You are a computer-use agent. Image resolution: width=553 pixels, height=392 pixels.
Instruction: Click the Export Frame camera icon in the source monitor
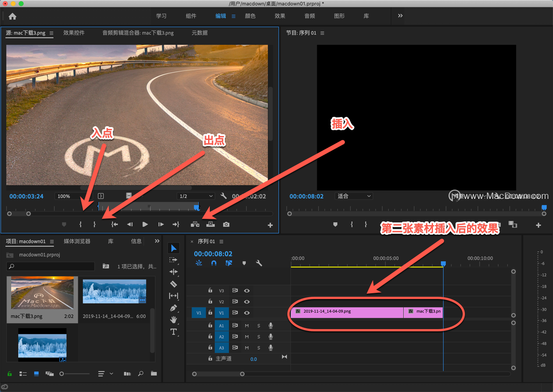[226, 225]
